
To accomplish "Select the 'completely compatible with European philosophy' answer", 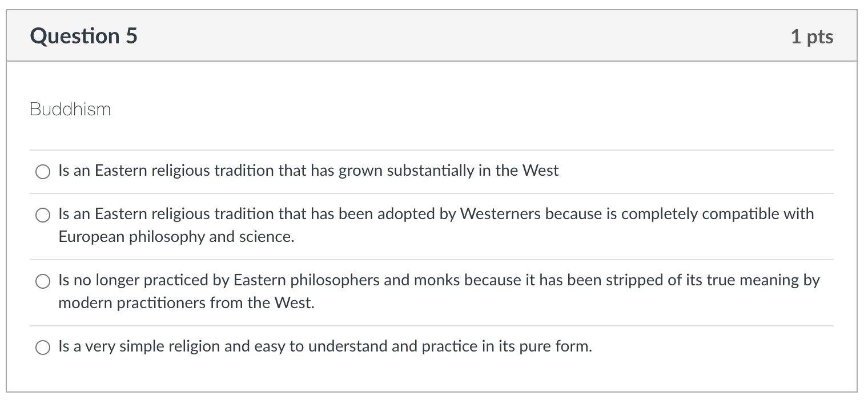I will coord(42,215).
